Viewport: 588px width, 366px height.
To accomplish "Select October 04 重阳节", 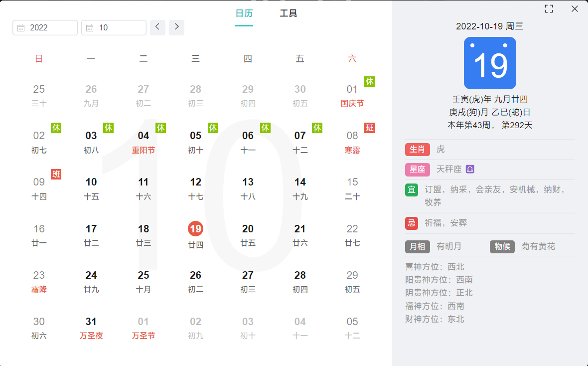I will pyautogui.click(x=143, y=142).
